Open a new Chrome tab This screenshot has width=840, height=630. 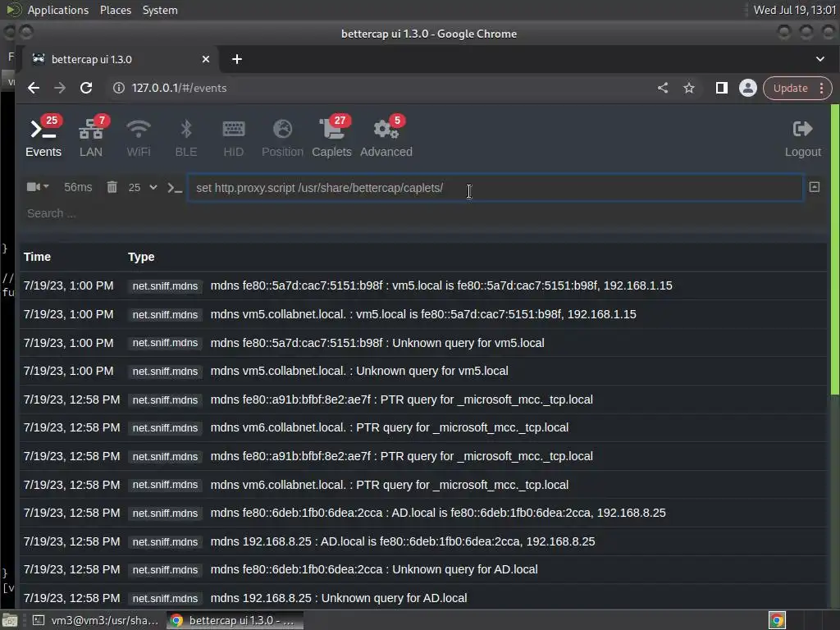tap(237, 59)
